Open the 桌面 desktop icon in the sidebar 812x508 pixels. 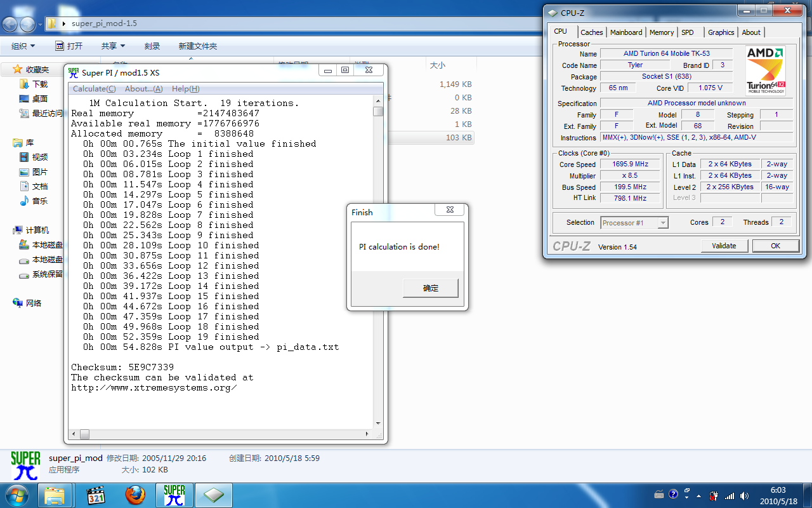24,98
